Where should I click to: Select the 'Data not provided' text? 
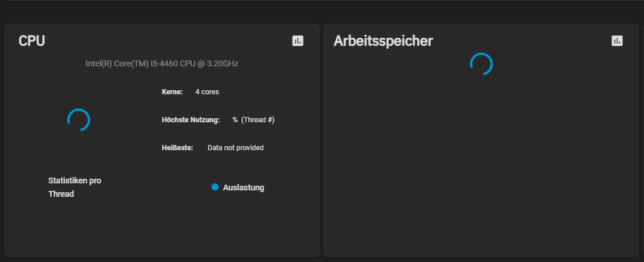[236, 148]
